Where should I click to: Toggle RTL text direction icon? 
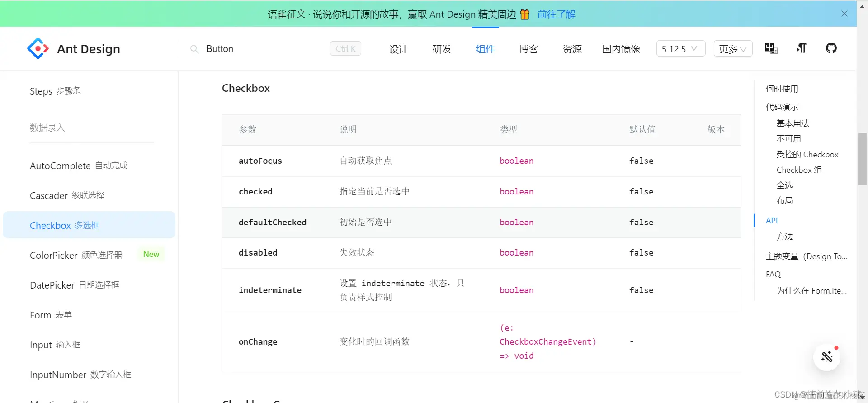click(x=801, y=48)
